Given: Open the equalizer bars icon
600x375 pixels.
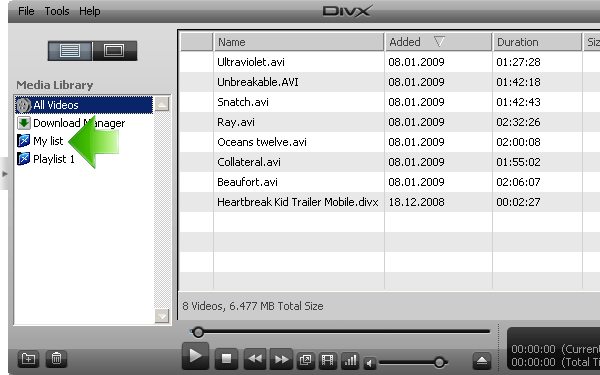Looking at the screenshot, I should 350,360.
